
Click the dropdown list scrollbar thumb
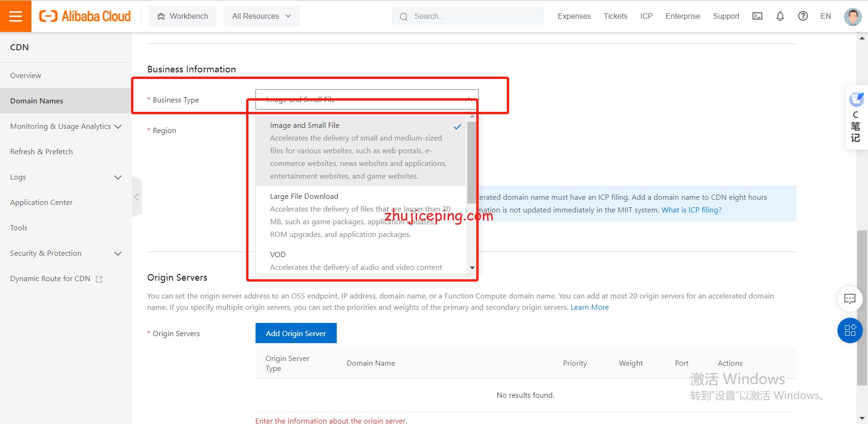[x=472, y=162]
